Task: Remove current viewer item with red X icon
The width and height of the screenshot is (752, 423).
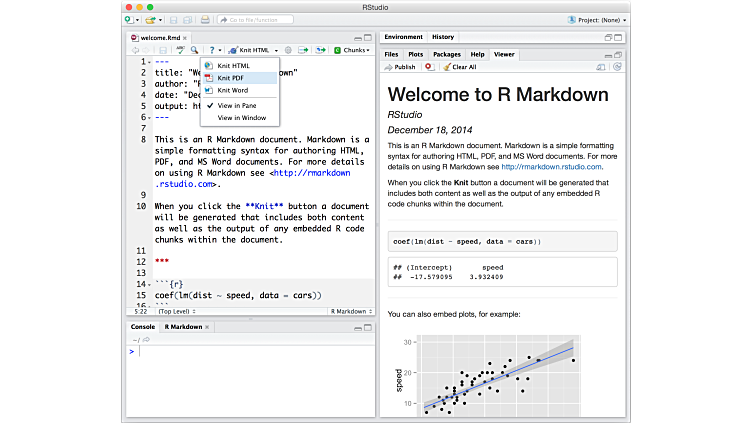Action: click(428, 67)
